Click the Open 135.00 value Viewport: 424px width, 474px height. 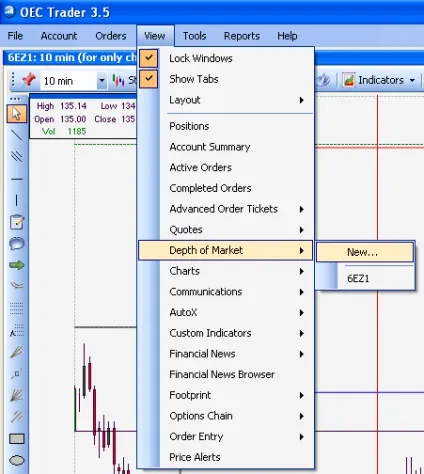[x=73, y=119]
